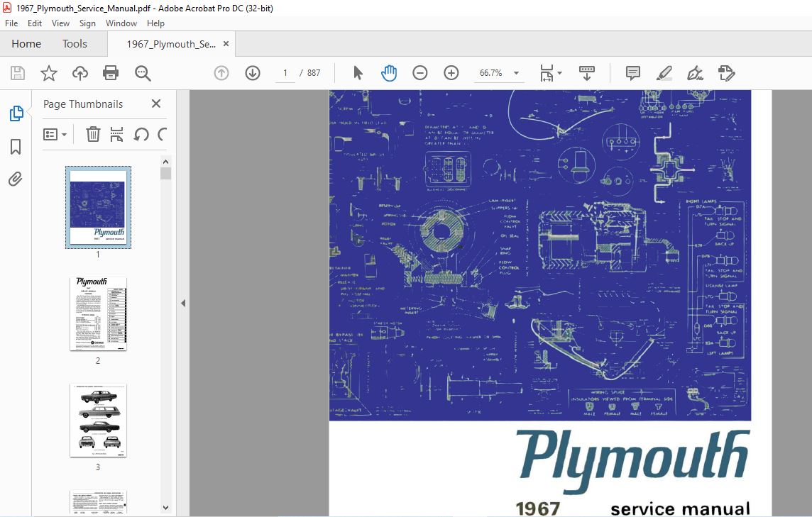Show the Page Thumbnails sidebar icon
This screenshot has width=812, height=517.
click(x=16, y=113)
